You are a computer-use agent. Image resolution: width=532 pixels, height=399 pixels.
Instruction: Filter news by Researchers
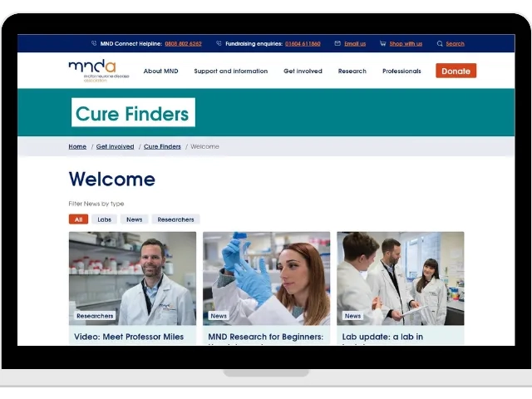(x=175, y=219)
